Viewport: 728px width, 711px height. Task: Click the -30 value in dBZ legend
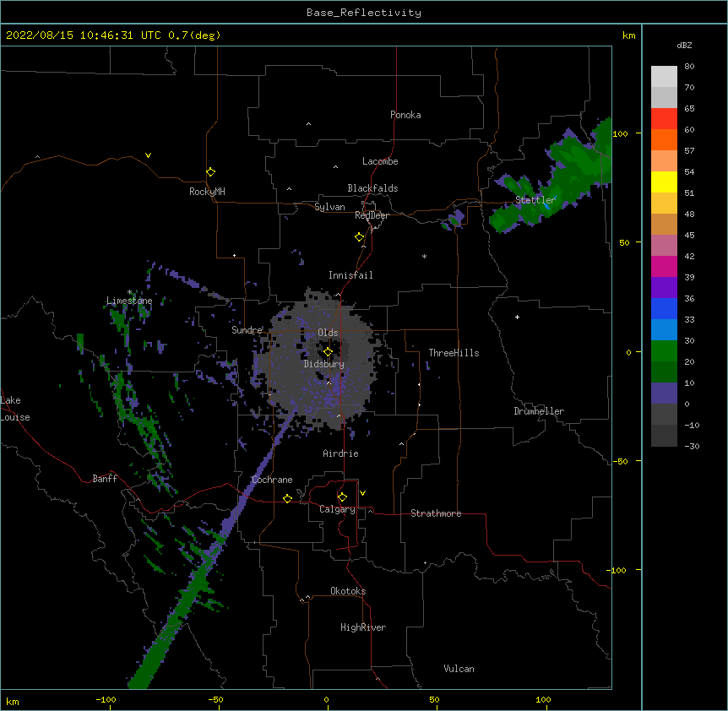coord(692,447)
